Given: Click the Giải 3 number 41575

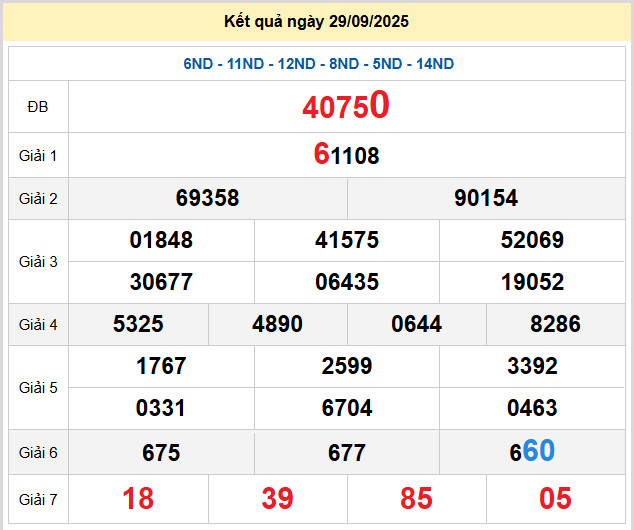Looking at the screenshot, I should (x=346, y=240).
